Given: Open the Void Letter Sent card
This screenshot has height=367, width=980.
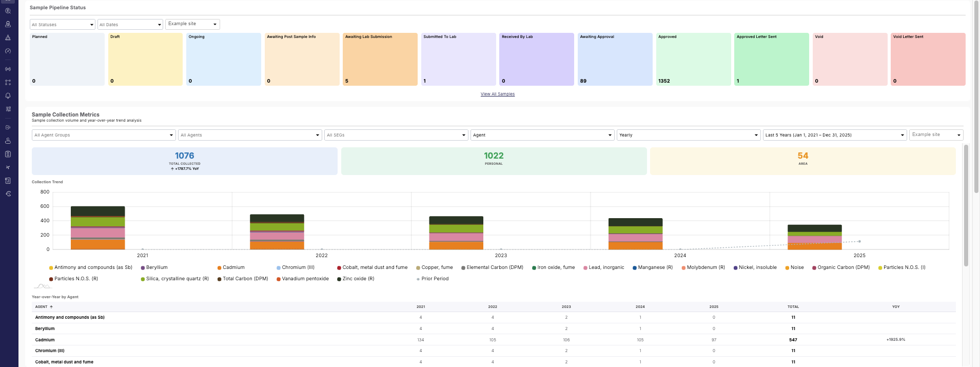Looking at the screenshot, I should click(928, 59).
